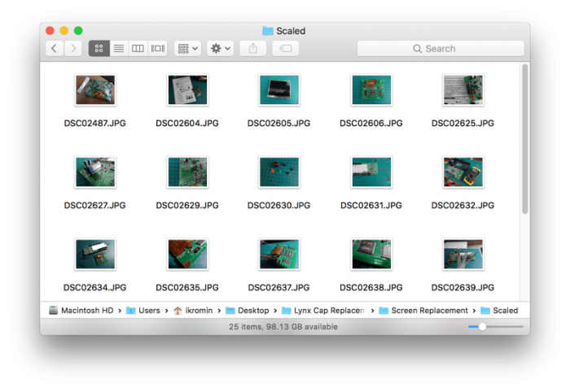This screenshot has height=392, width=570.
Task: Select thumbnail of DSC02635.JPG
Action: click(x=187, y=254)
